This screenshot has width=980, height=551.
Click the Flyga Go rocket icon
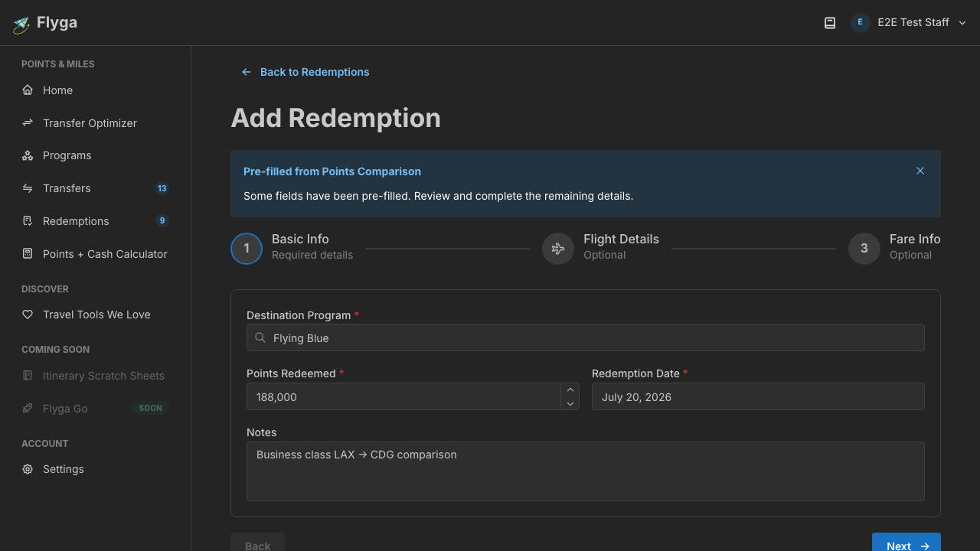click(28, 409)
